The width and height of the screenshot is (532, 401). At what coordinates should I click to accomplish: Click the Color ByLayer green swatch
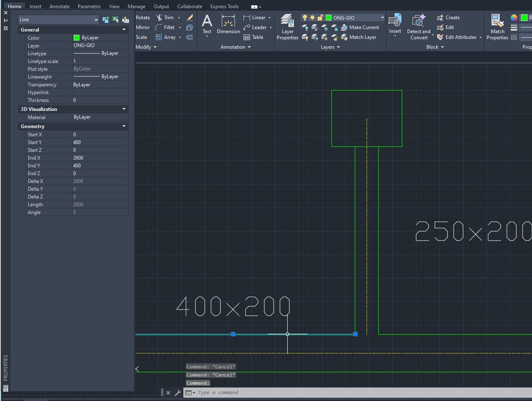[76, 37]
